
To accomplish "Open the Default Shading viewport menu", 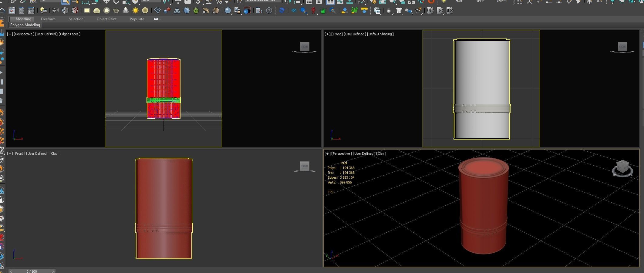I will [380, 34].
